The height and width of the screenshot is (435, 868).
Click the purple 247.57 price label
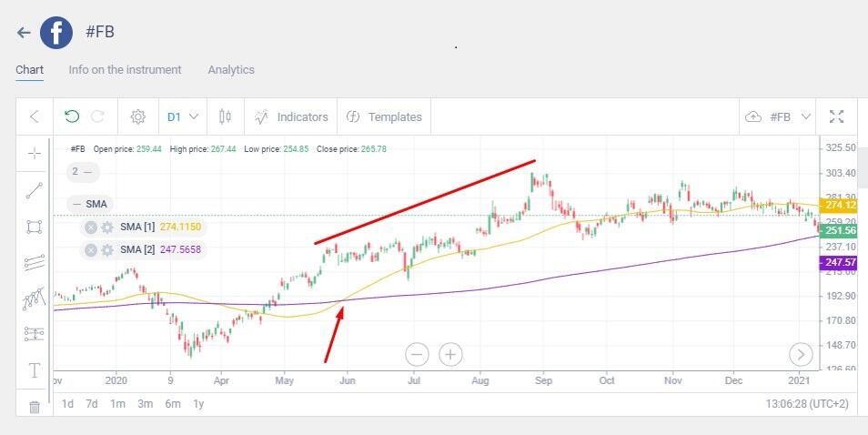pyautogui.click(x=838, y=263)
